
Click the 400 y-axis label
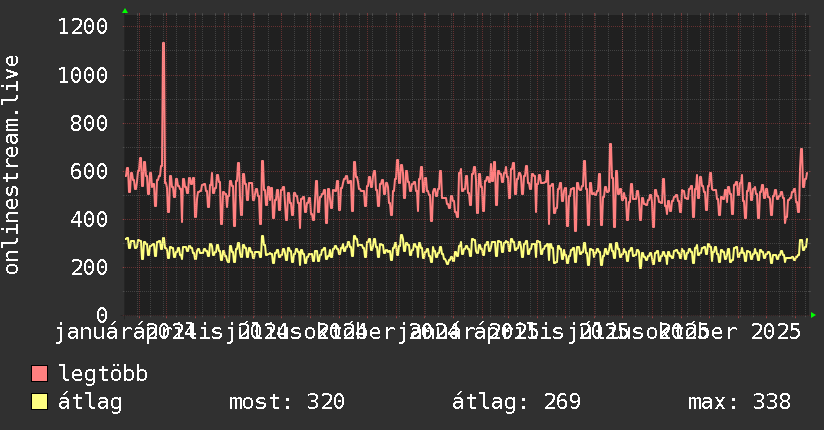(x=89, y=219)
